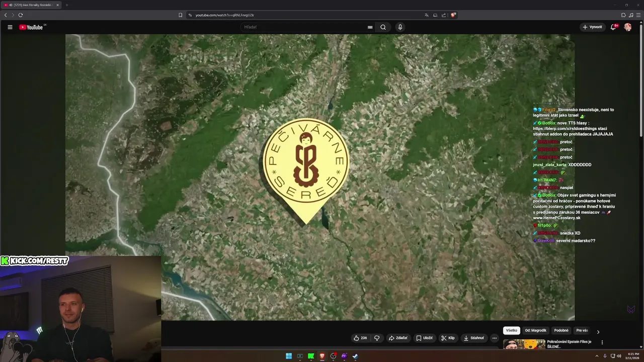Open more actions three-dot menu
The height and width of the screenshot is (362, 644).
click(495, 338)
